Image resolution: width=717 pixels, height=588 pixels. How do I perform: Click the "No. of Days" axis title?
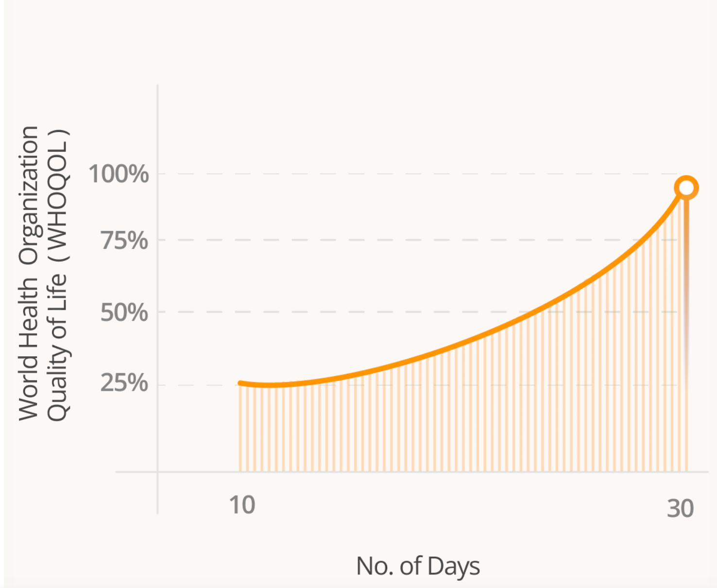click(418, 566)
